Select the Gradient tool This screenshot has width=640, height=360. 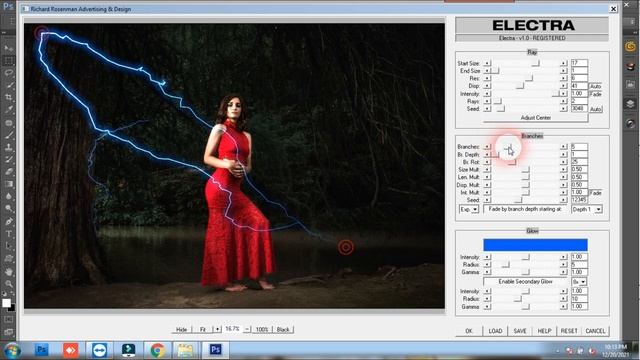coord(9,184)
